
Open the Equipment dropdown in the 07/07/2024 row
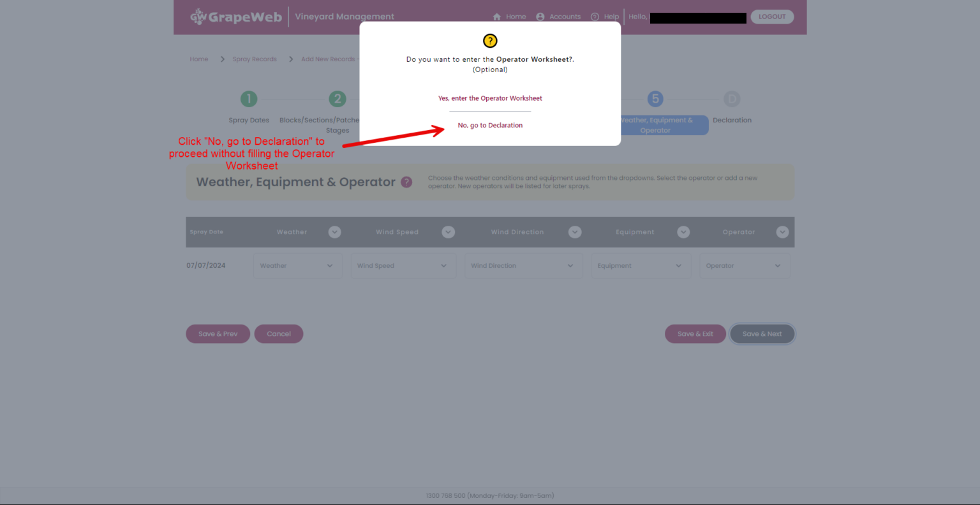click(x=641, y=266)
